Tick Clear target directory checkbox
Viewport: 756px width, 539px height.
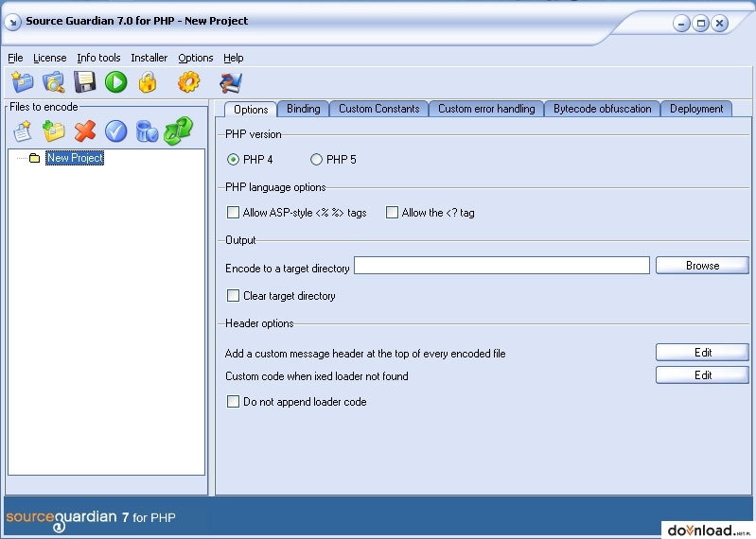(233, 295)
